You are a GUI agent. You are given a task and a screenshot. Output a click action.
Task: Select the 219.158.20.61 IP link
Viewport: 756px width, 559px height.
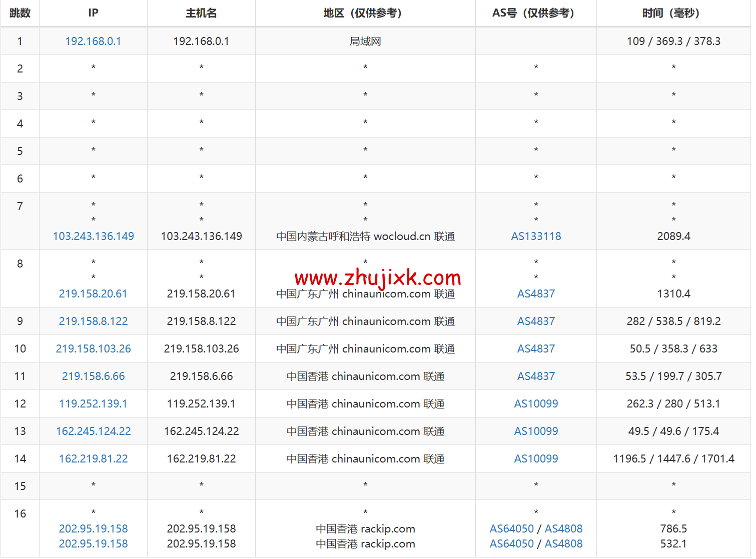tap(93, 293)
